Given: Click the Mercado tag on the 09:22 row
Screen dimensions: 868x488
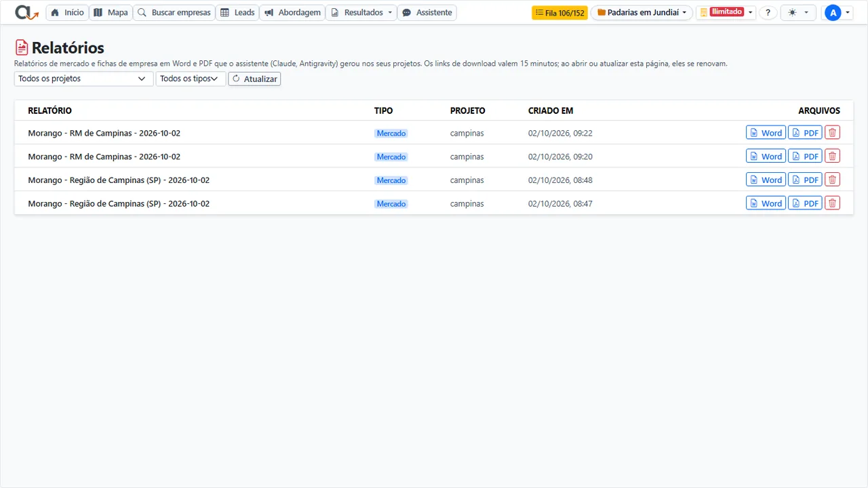Looking at the screenshot, I should (391, 134).
